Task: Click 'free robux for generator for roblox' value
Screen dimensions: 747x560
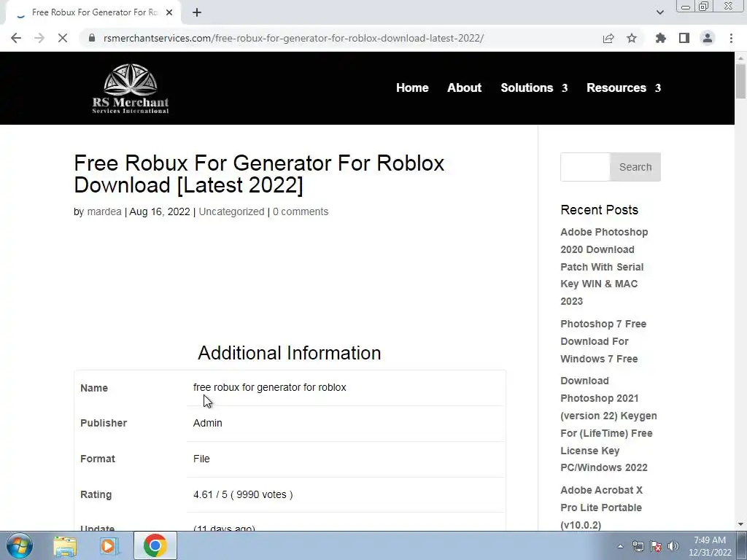Action: point(270,387)
